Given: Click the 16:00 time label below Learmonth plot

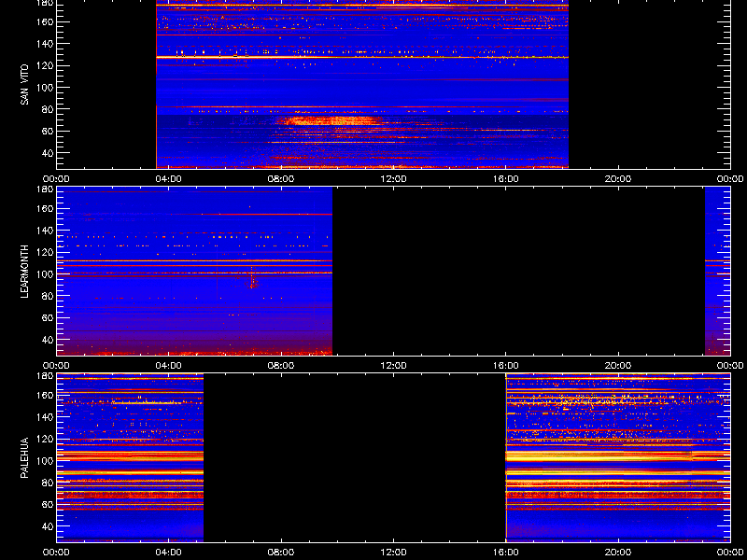Looking at the screenshot, I should click(506, 366).
